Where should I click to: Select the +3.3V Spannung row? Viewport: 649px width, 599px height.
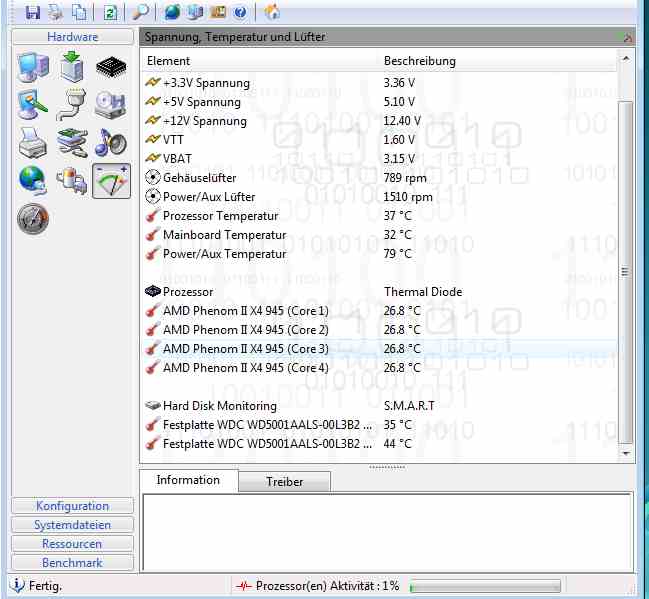[379, 83]
